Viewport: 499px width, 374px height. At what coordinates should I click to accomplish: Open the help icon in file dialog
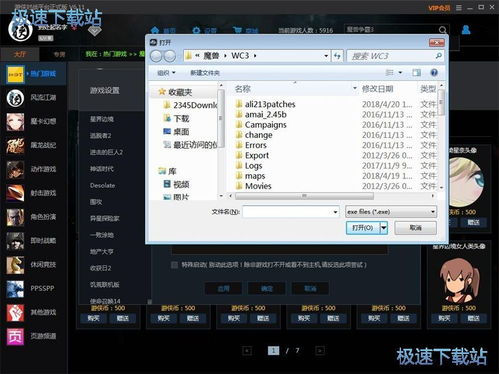coord(434,72)
